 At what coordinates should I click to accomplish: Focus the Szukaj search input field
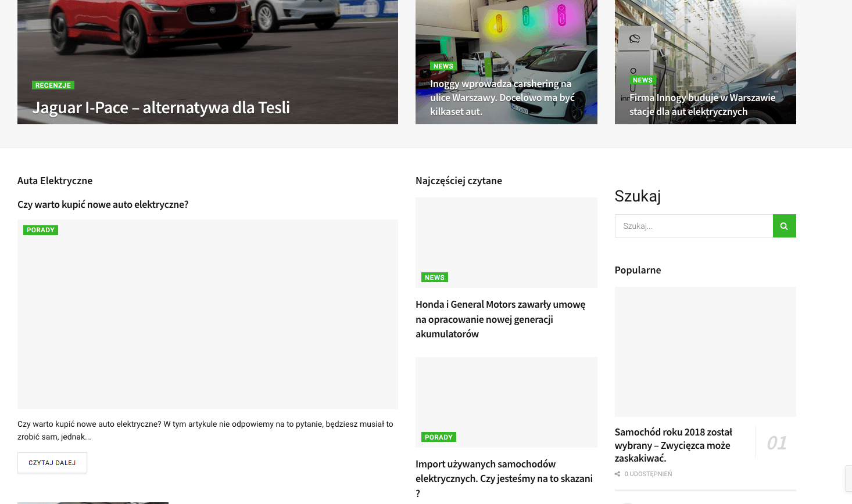(x=694, y=226)
